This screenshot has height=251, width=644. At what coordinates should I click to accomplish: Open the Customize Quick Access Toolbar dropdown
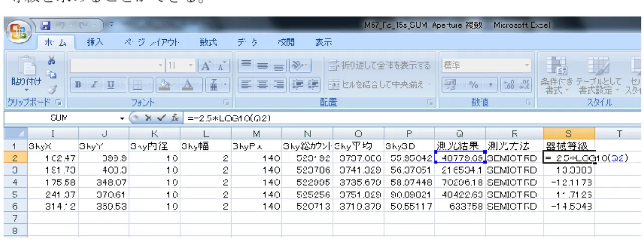point(111,25)
